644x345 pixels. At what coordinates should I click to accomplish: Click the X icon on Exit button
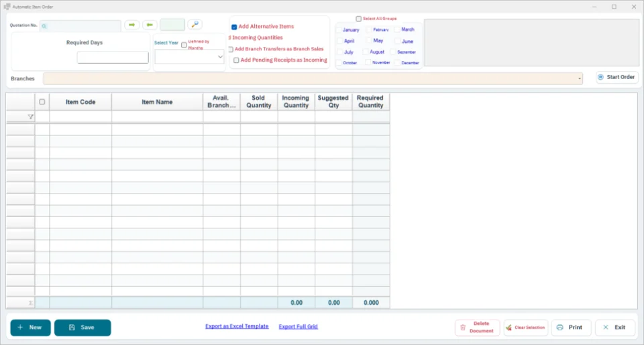coord(606,328)
